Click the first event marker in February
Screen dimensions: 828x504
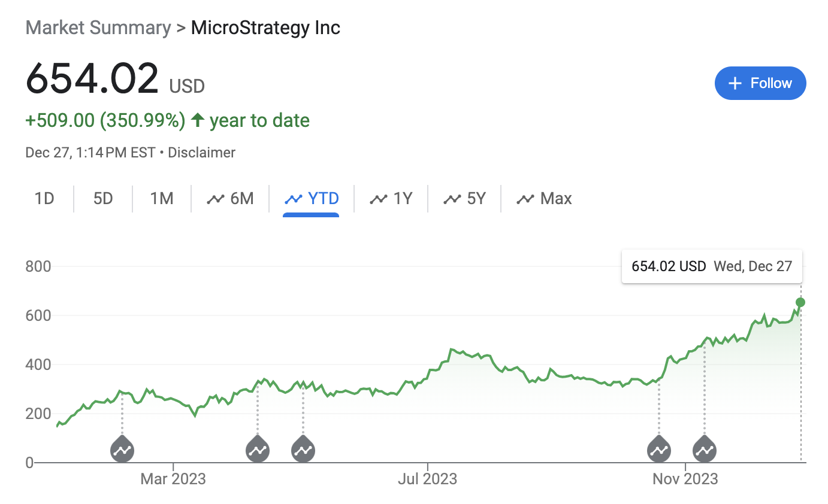tap(122, 450)
